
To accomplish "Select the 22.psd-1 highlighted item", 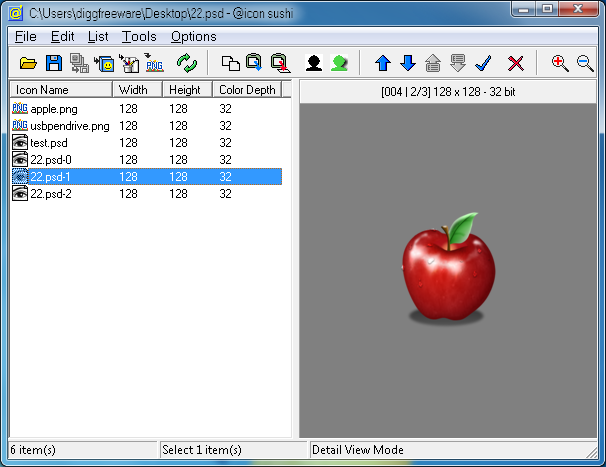I will point(146,177).
